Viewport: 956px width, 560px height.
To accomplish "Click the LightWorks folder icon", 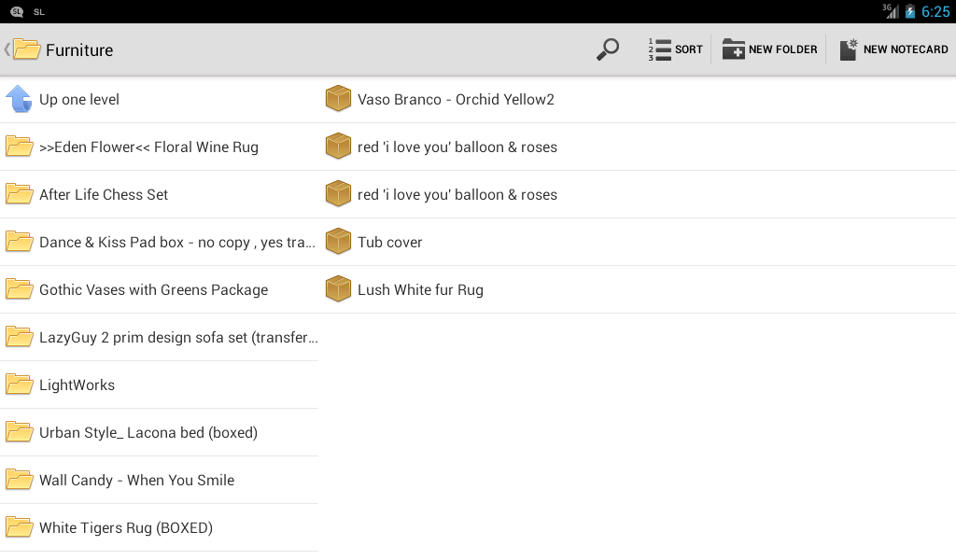I will [x=20, y=385].
